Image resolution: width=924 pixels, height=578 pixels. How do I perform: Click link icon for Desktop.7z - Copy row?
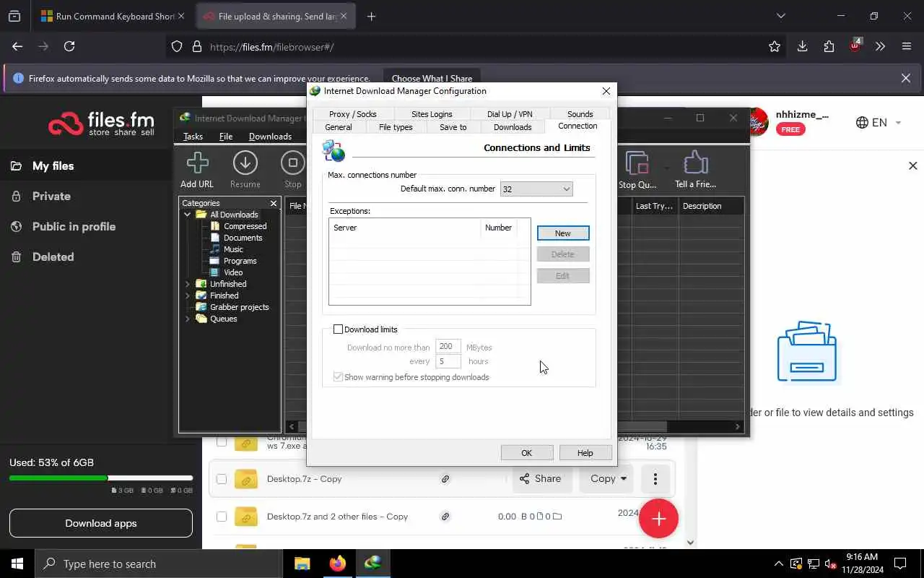pos(445,479)
